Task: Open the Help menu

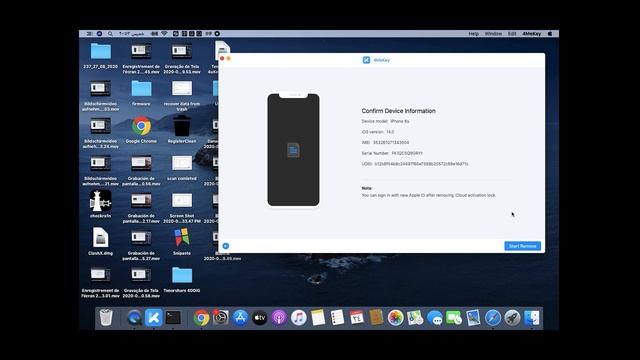Action: (x=473, y=34)
